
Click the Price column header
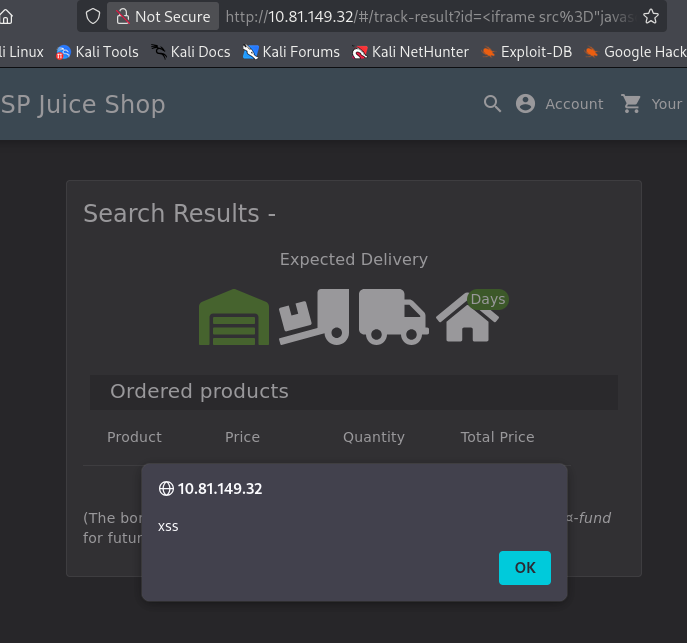pyautogui.click(x=242, y=437)
